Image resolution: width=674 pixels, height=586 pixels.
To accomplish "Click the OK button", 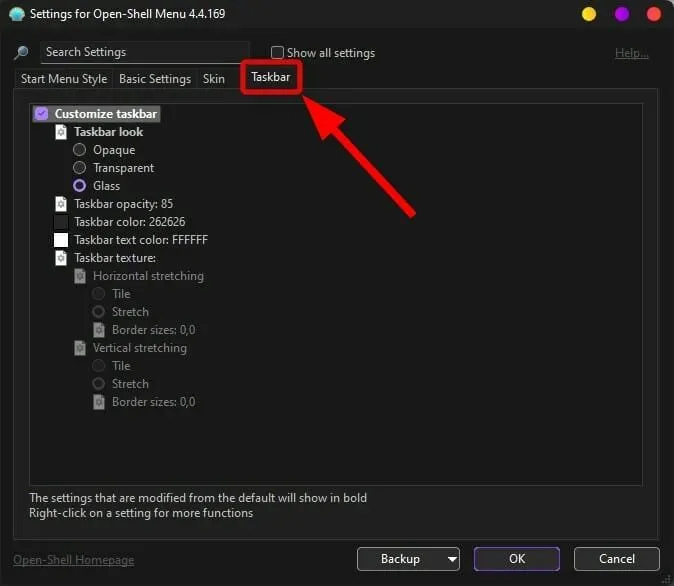I will (517, 559).
